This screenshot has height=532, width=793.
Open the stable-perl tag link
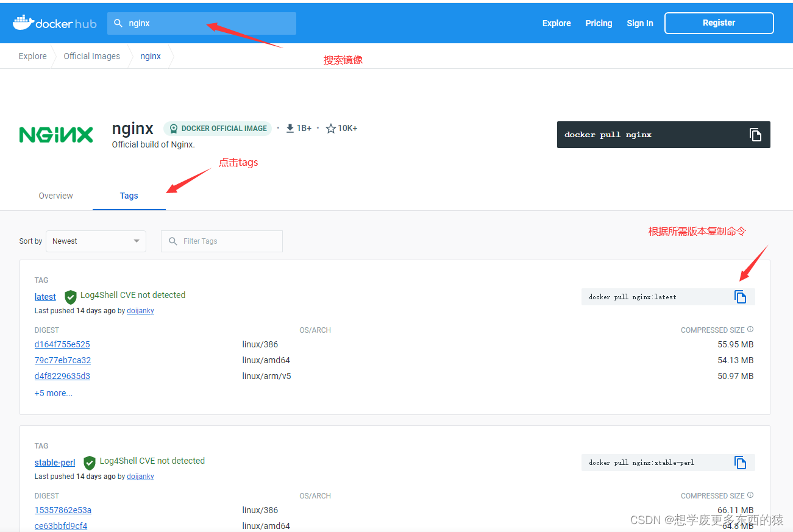55,463
